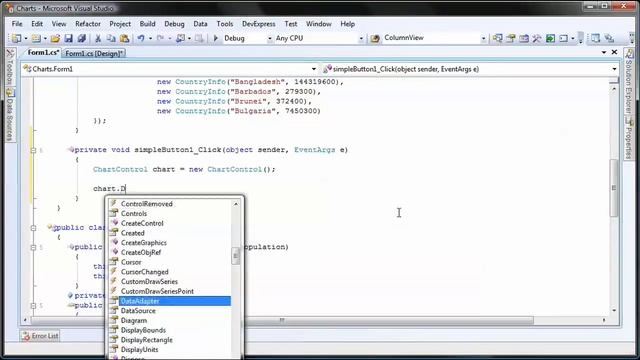The height and width of the screenshot is (360, 640).
Task: Open the Window menu
Action: pyautogui.click(x=319, y=24)
